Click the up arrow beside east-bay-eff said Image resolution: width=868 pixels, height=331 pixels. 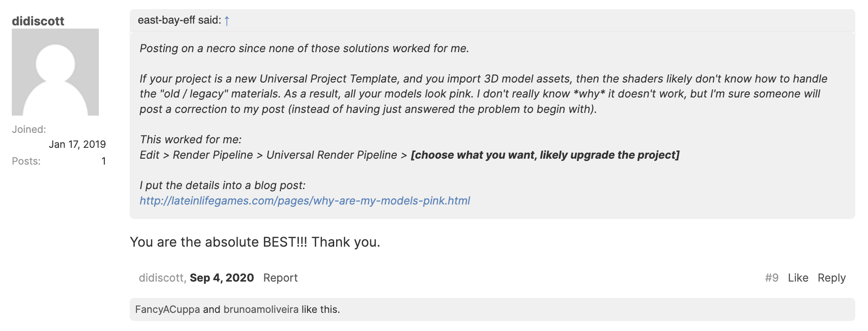point(227,21)
